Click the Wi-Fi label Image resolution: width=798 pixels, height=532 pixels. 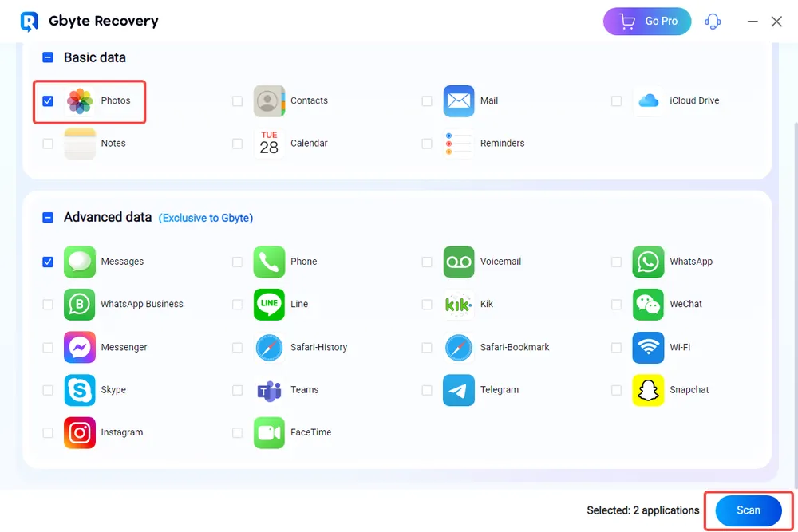(680, 348)
